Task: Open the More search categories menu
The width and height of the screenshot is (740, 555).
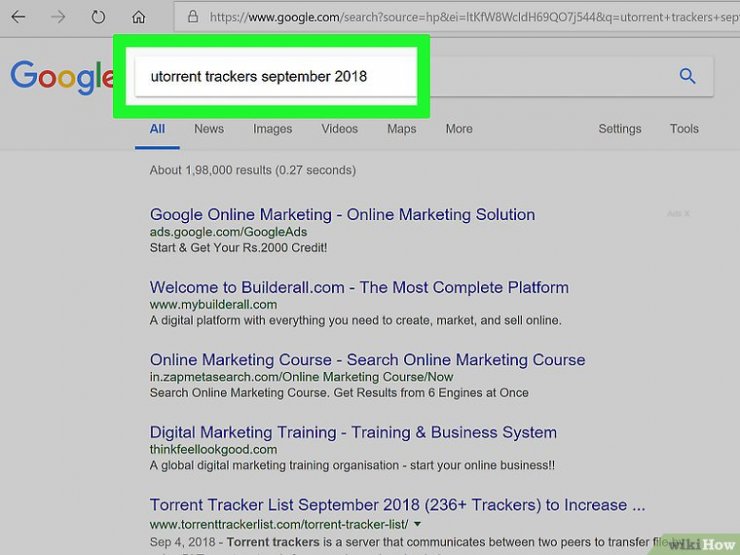Action: pos(459,129)
